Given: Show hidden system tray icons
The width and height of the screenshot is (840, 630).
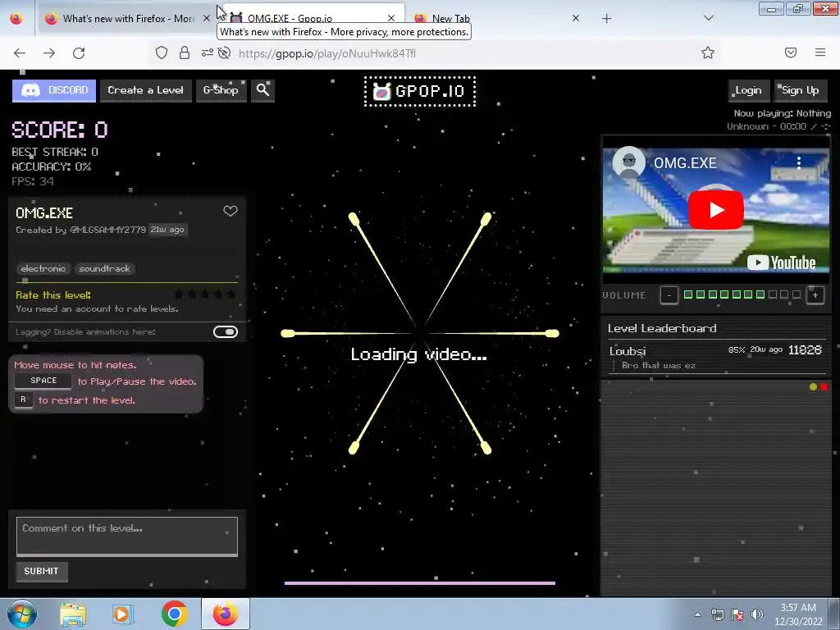Looking at the screenshot, I should pyautogui.click(x=697, y=614).
